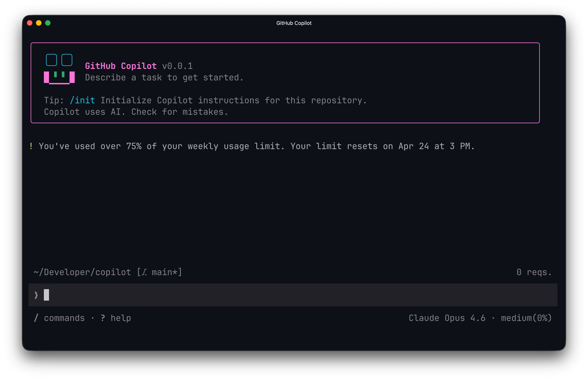Screen dimensions: 588x380
Task: Click the v0.0.1 version label
Action: click(x=177, y=66)
